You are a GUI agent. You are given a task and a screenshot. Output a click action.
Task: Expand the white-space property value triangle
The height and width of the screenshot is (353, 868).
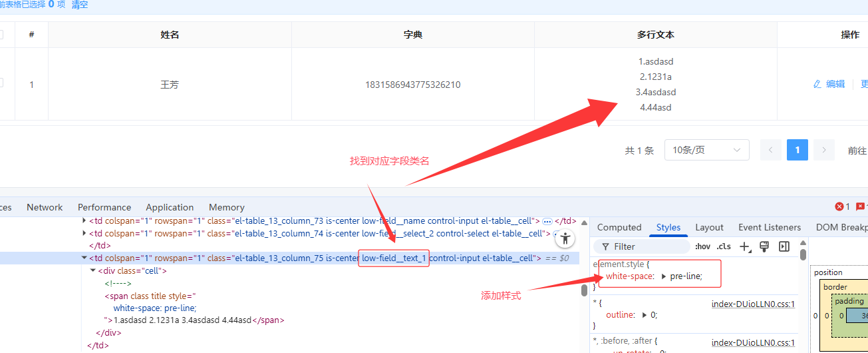pos(663,276)
